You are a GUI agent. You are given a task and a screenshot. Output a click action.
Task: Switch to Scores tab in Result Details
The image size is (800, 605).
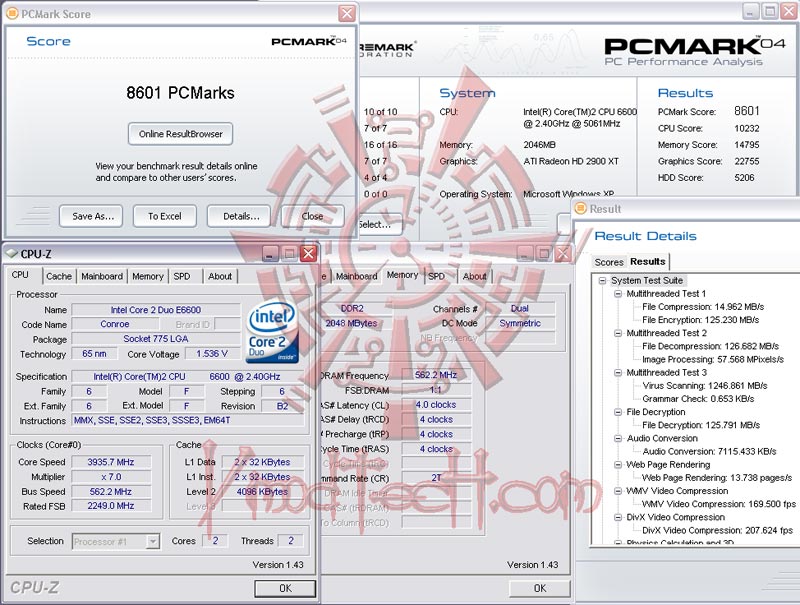tap(609, 262)
